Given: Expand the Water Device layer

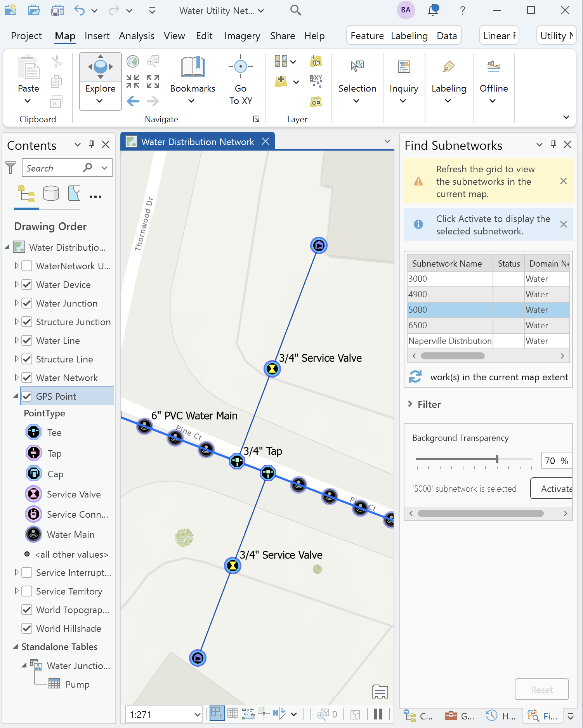Looking at the screenshot, I should pyautogui.click(x=16, y=284).
